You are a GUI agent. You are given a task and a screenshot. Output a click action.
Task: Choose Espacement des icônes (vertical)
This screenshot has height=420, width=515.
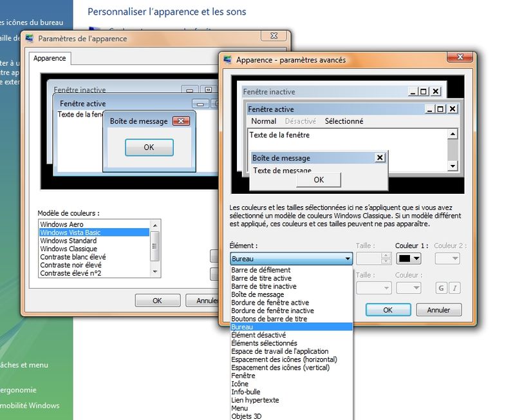(x=292, y=367)
